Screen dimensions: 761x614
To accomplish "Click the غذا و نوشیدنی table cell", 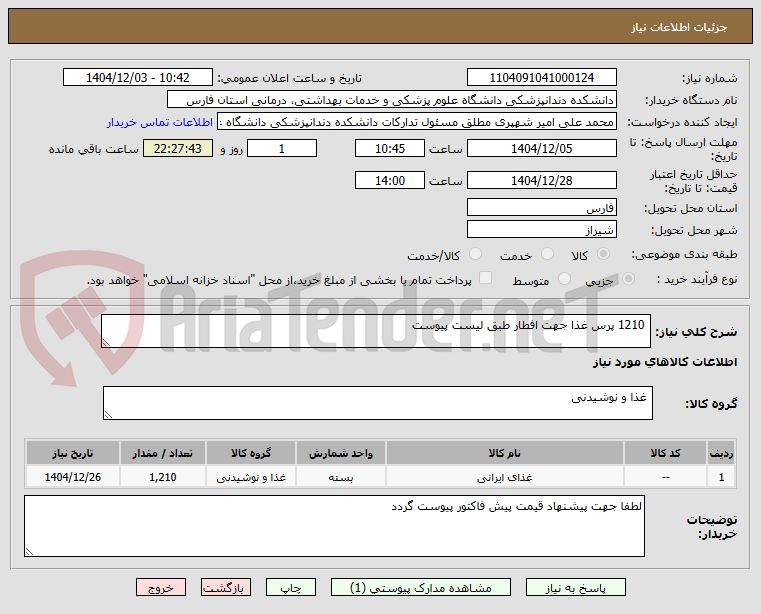I will click(251, 478).
